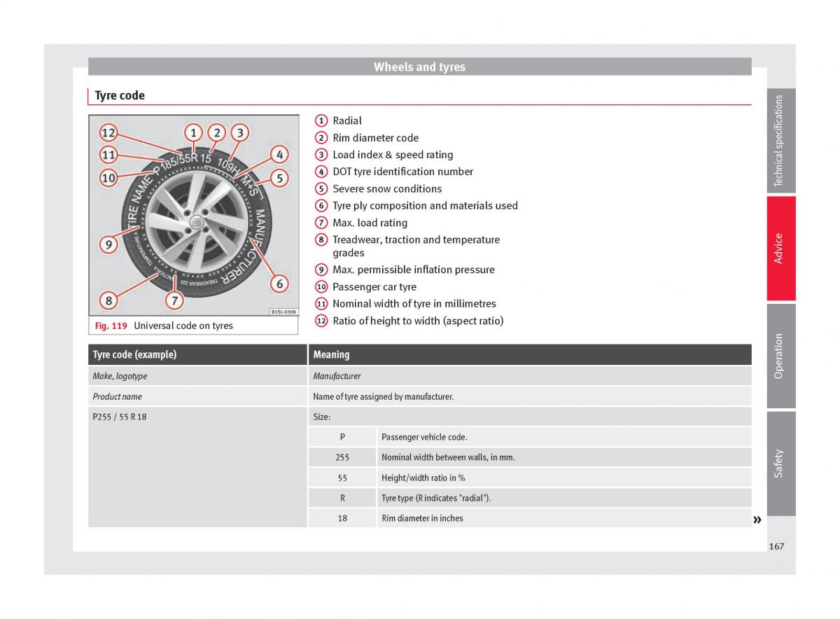The image size is (840, 619).
Task: Click Height/width ratio in % description
Action: [x=423, y=478]
